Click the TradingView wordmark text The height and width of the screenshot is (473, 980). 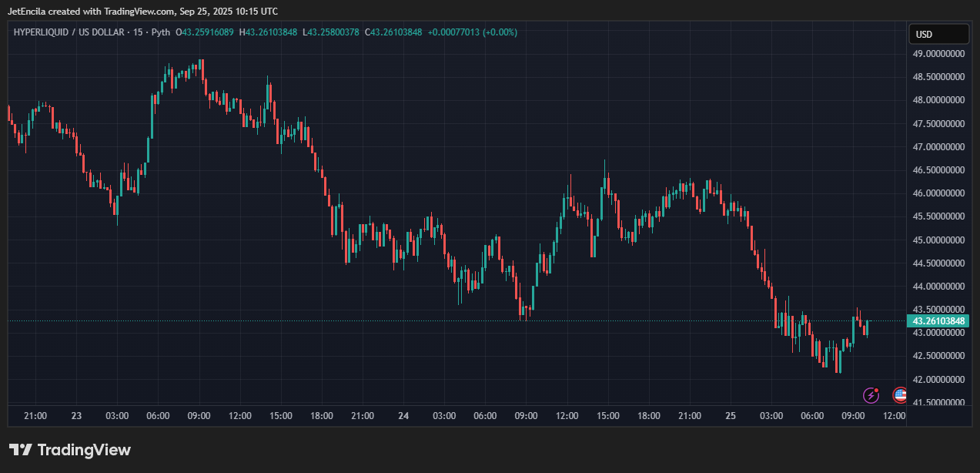pyautogui.click(x=84, y=450)
